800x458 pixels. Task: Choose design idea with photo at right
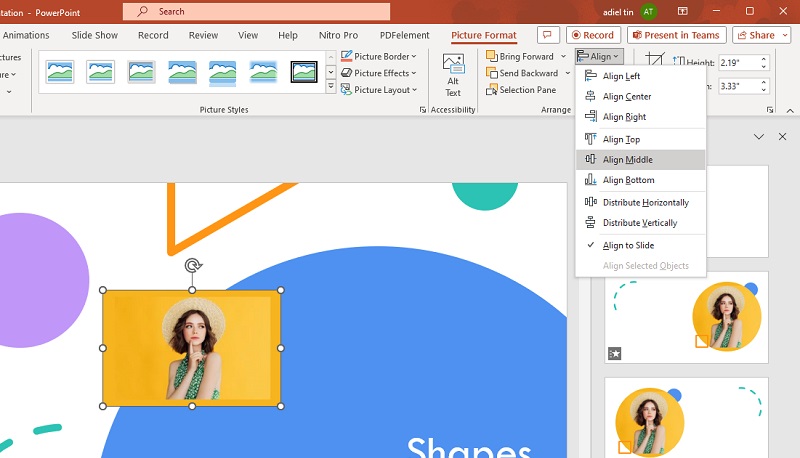point(686,317)
